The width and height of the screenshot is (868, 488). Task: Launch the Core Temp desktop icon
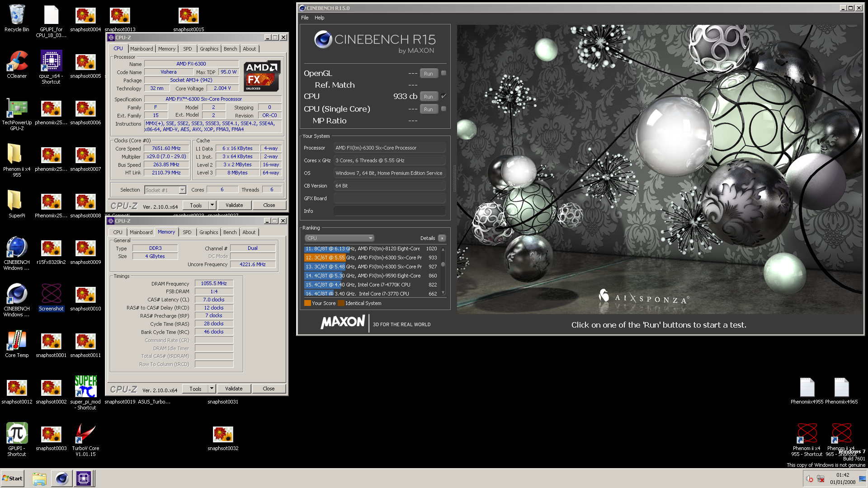17,344
